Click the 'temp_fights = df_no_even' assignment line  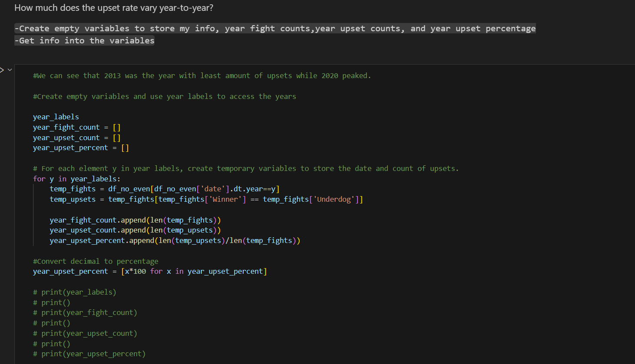165,189
